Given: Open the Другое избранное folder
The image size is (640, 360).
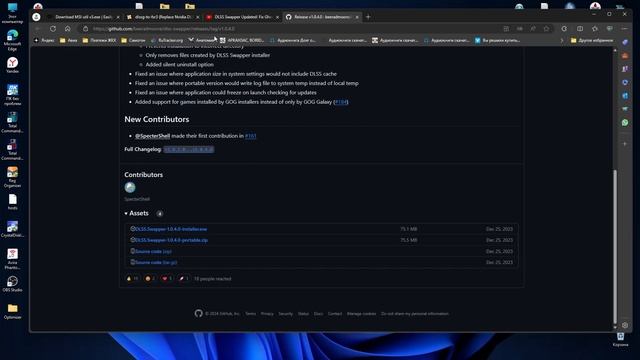Looking at the screenshot, I should pyautogui.click(x=592, y=40).
